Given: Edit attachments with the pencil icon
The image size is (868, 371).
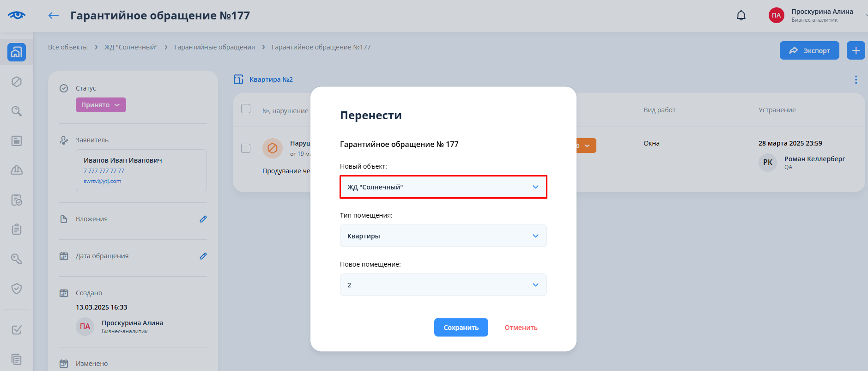Looking at the screenshot, I should coord(203,219).
